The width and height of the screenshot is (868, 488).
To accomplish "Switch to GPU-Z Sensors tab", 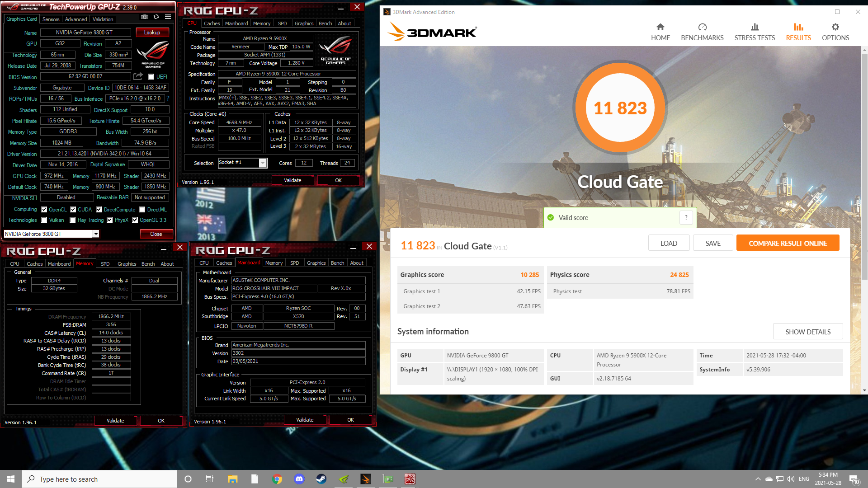I will (51, 19).
